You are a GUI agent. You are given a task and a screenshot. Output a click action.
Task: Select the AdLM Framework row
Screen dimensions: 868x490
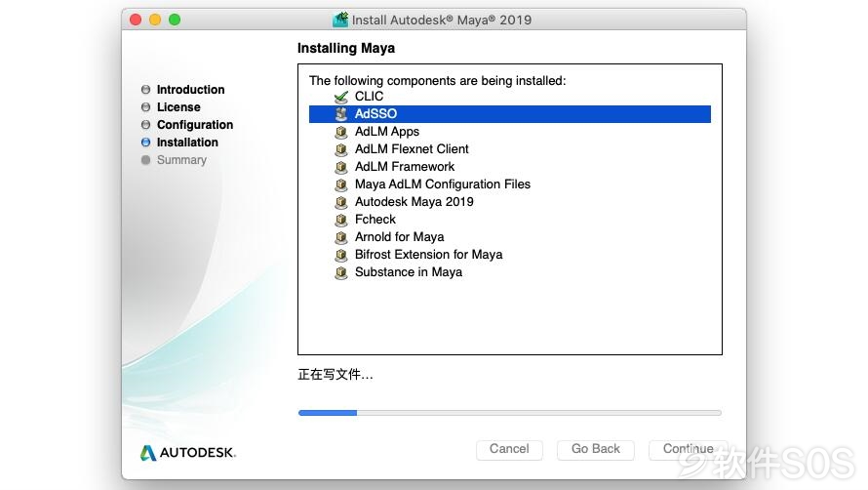pyautogui.click(x=510, y=167)
